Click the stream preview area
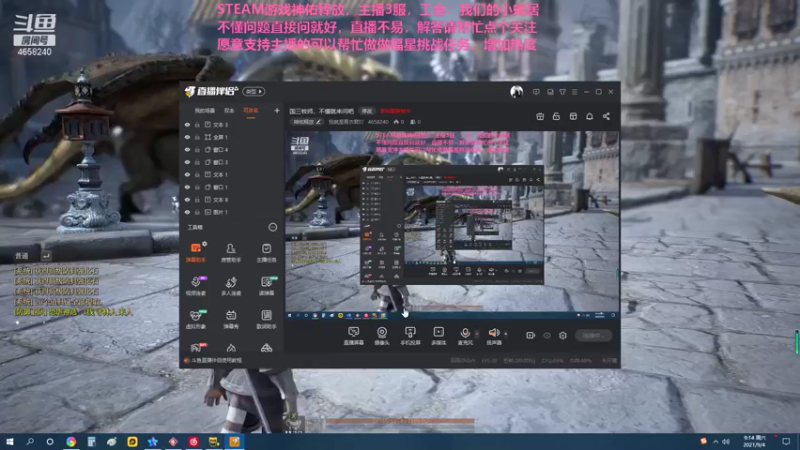 [452, 224]
